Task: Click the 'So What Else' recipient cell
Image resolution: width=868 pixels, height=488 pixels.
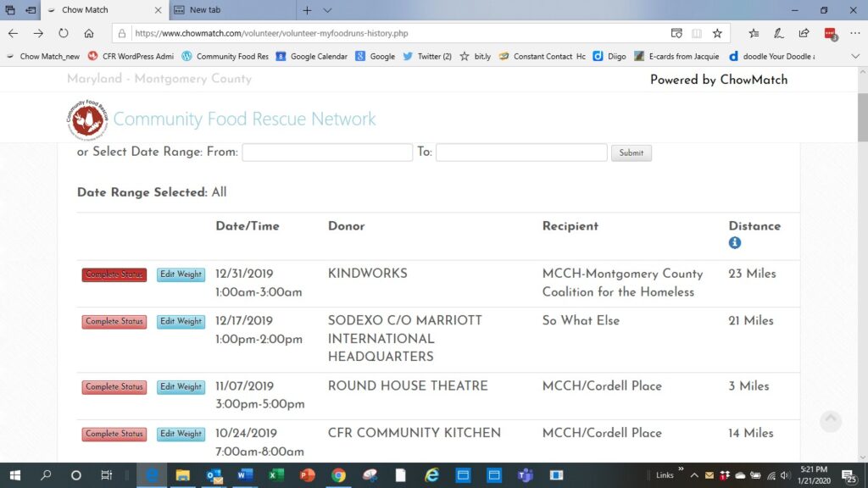Action: [581, 321]
